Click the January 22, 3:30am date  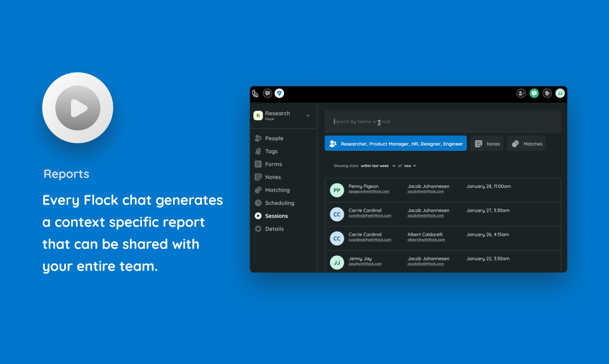coord(488,259)
